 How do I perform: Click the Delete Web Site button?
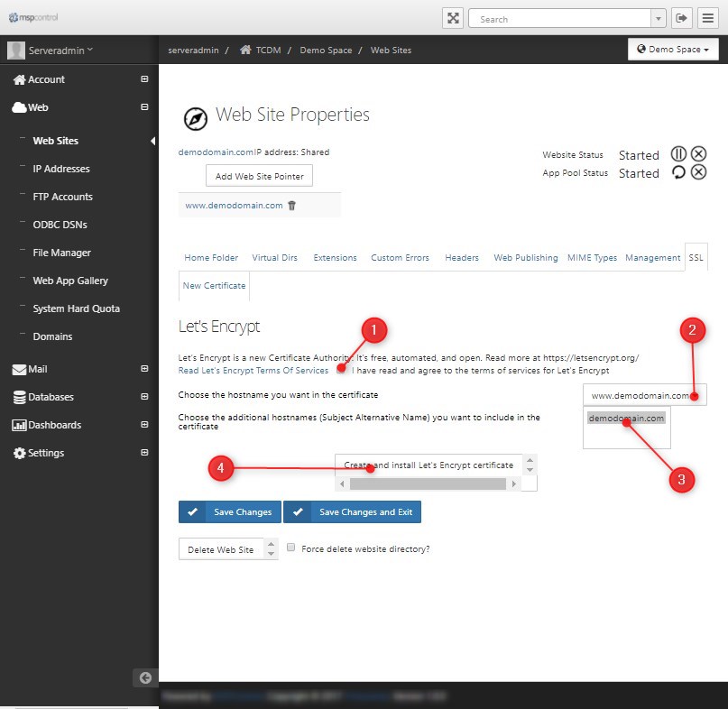pos(221,549)
